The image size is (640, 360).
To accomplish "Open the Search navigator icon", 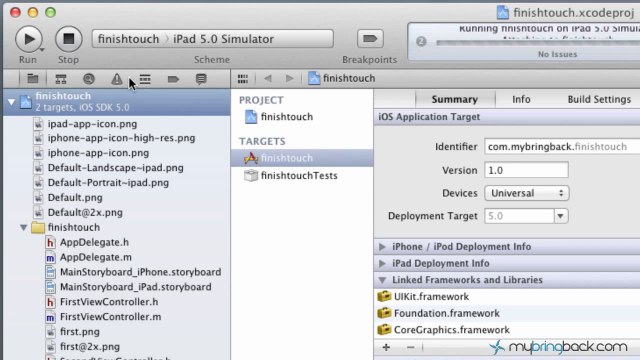I will click(x=89, y=79).
